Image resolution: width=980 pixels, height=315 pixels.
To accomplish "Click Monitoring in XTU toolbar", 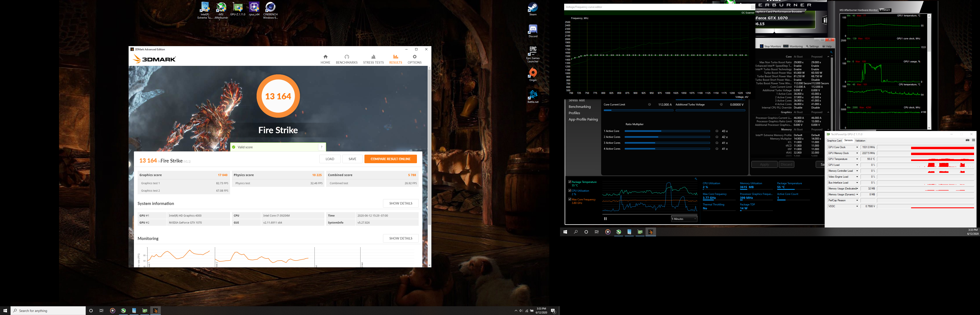I will (x=793, y=46).
